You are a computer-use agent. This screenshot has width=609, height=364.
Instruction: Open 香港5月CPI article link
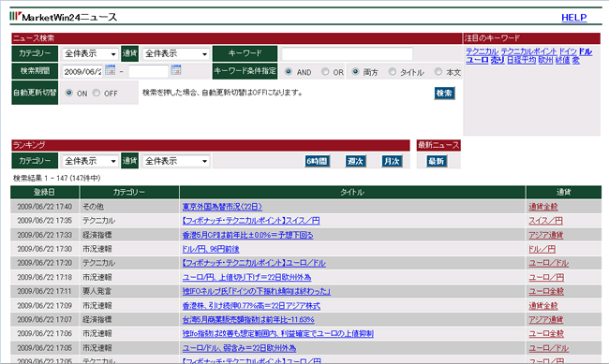[x=247, y=235]
